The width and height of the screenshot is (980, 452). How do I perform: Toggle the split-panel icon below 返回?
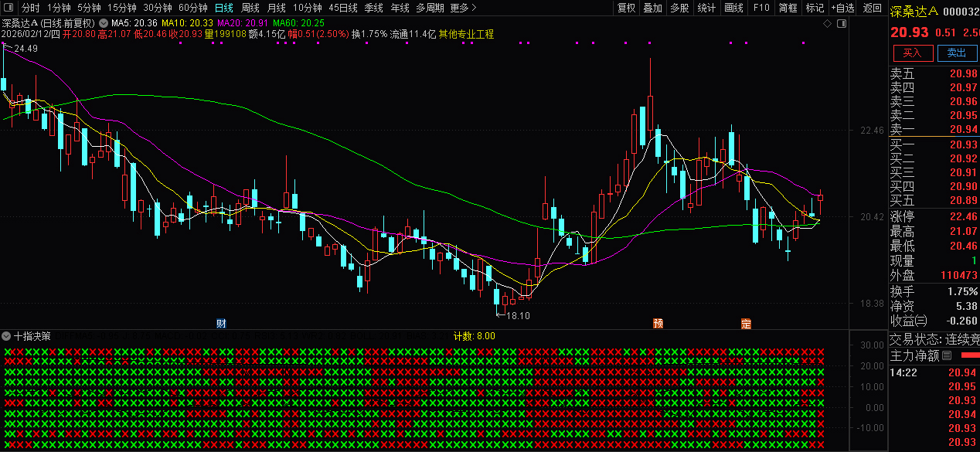[842, 24]
